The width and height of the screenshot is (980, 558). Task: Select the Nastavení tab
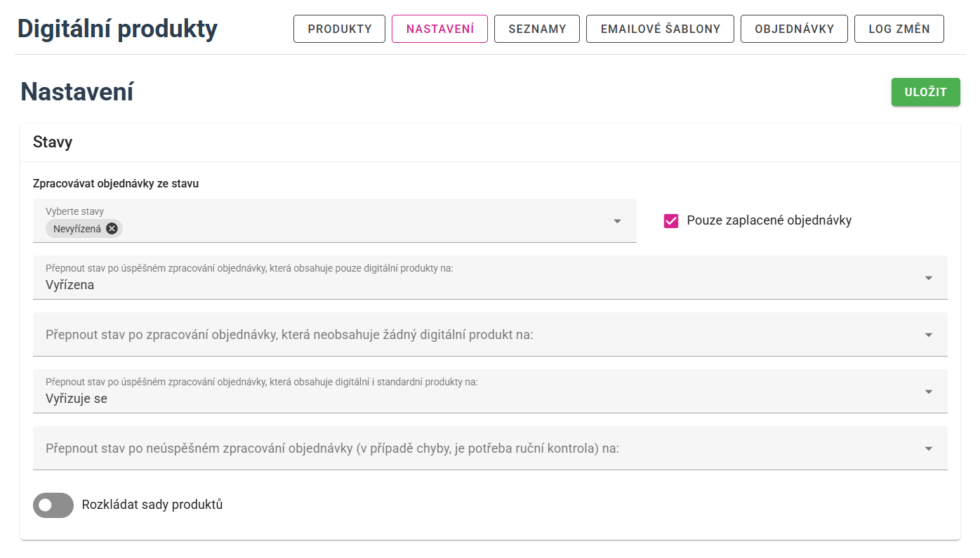(439, 29)
